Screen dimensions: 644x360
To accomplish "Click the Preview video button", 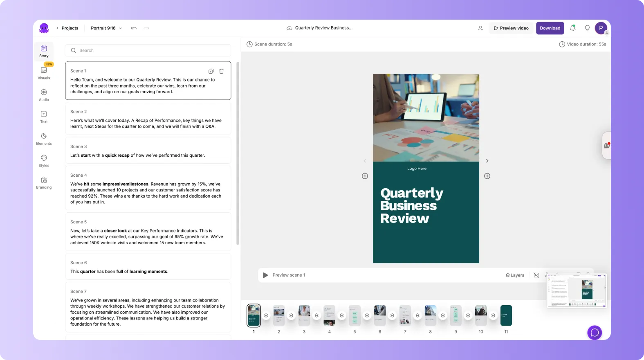I will (511, 28).
